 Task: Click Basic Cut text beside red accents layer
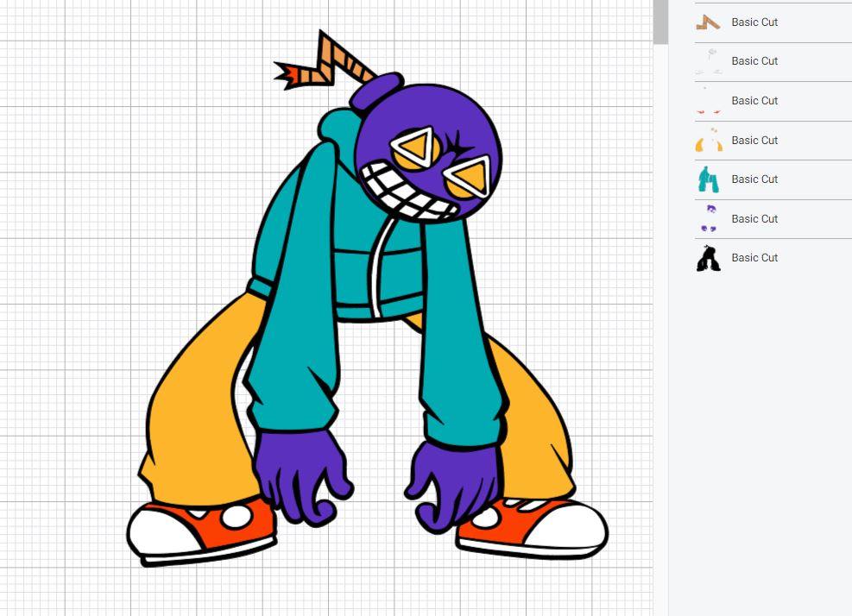[x=754, y=100]
